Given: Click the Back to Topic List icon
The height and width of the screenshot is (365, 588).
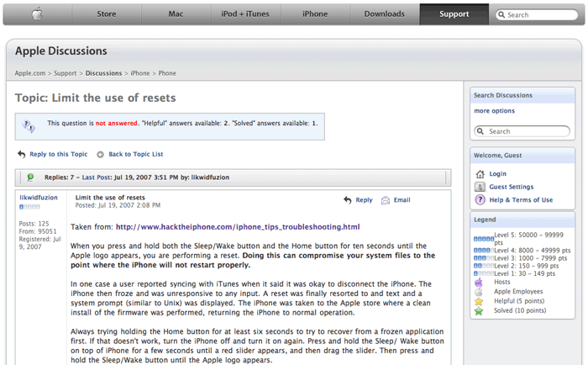Looking at the screenshot, I should tap(100, 155).
